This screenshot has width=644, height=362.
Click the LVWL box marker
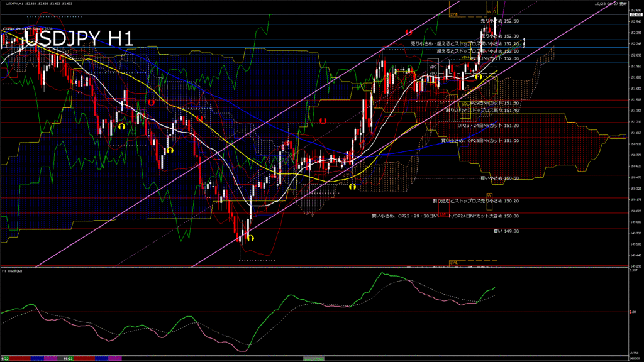click(453, 261)
